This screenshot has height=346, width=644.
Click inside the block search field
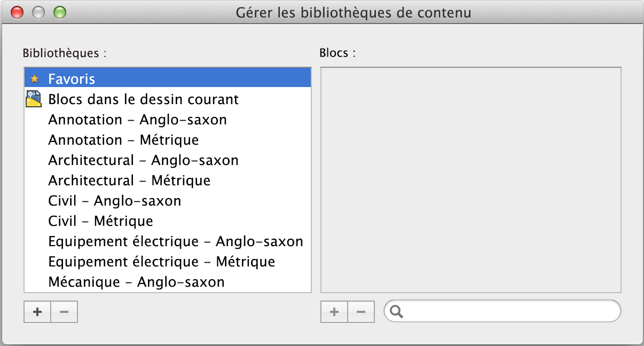[x=507, y=312]
